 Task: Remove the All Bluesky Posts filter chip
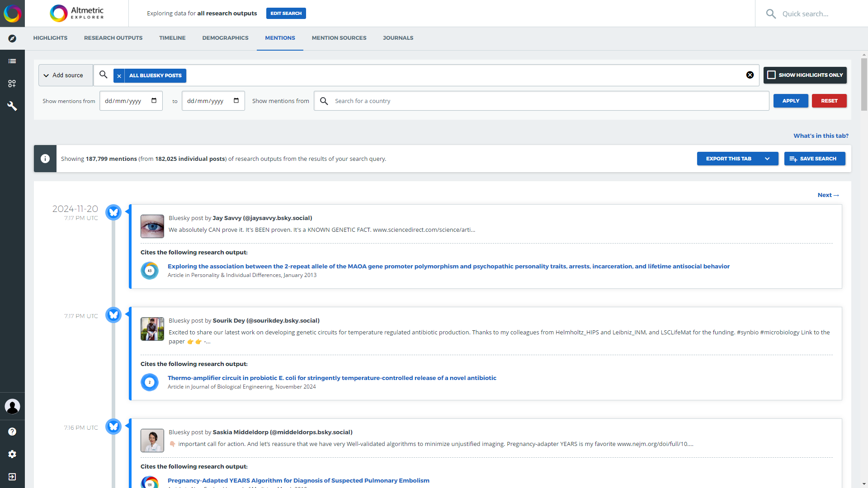pyautogui.click(x=119, y=75)
